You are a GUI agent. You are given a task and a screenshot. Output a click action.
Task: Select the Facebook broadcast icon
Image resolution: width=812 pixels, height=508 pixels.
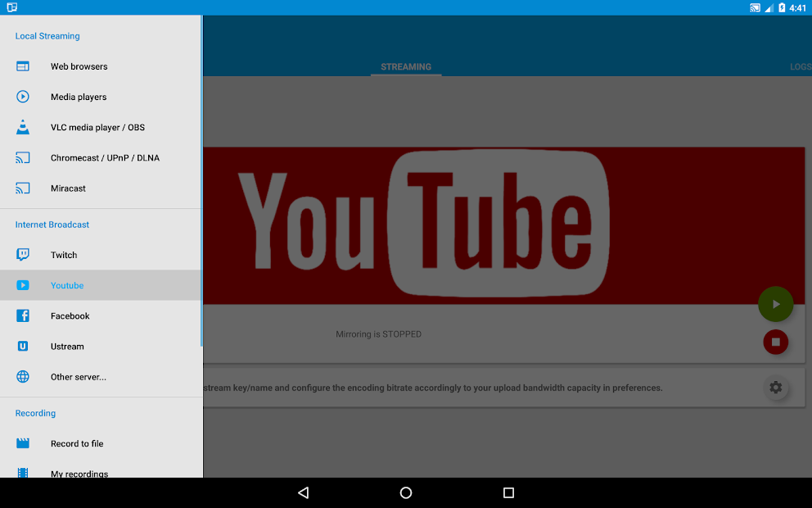[x=22, y=315]
